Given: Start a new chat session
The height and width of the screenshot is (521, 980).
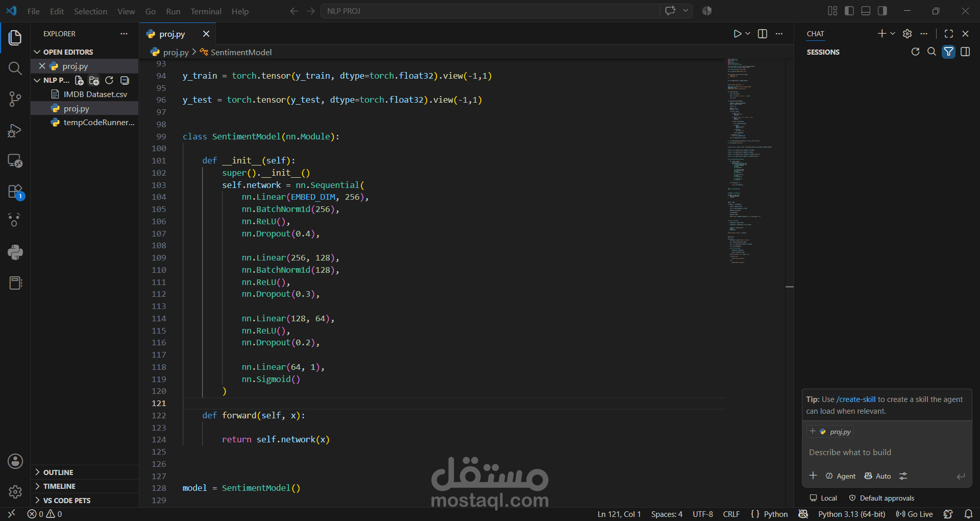Looking at the screenshot, I should click(881, 33).
